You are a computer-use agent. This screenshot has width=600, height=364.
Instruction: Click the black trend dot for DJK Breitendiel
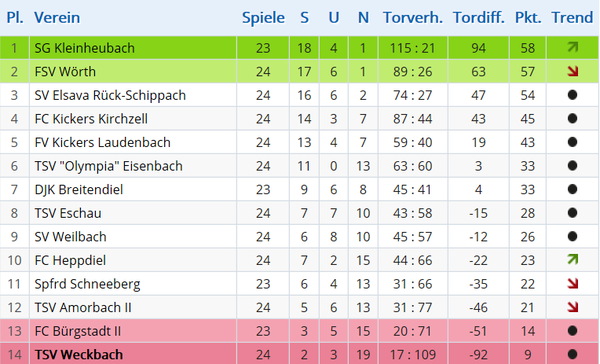coord(572,189)
